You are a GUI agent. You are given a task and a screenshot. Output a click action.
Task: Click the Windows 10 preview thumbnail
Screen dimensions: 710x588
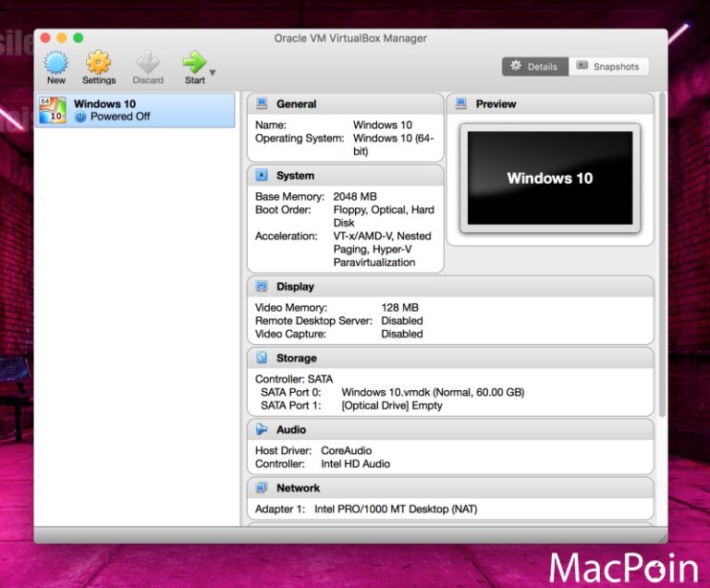click(549, 178)
